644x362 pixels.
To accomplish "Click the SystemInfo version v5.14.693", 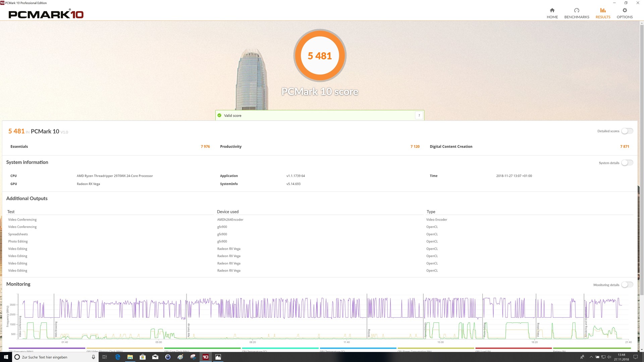I will (x=293, y=184).
